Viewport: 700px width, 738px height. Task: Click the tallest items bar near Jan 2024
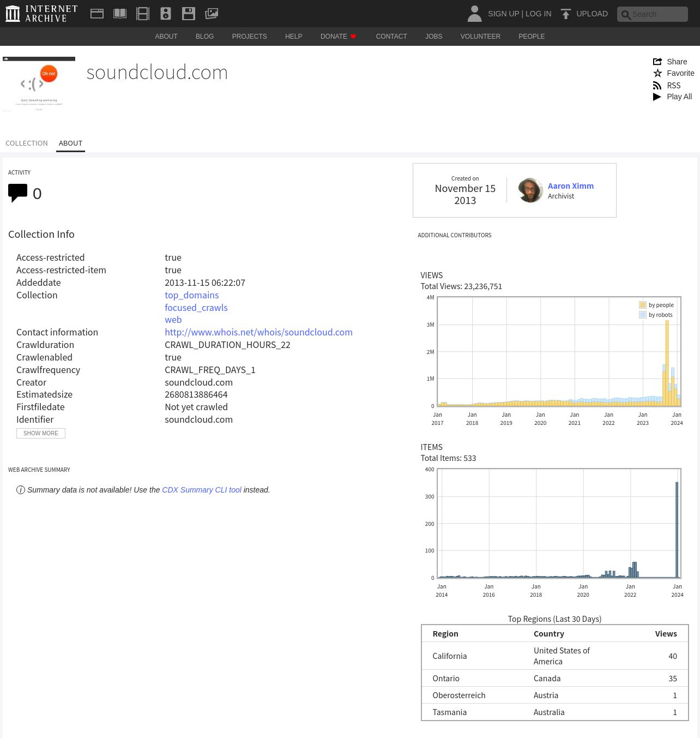pos(677,530)
